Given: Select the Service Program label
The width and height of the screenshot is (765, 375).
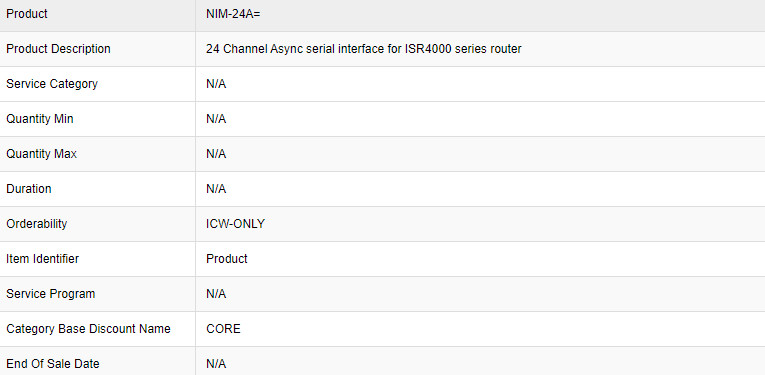Looking at the screenshot, I should pos(51,294).
